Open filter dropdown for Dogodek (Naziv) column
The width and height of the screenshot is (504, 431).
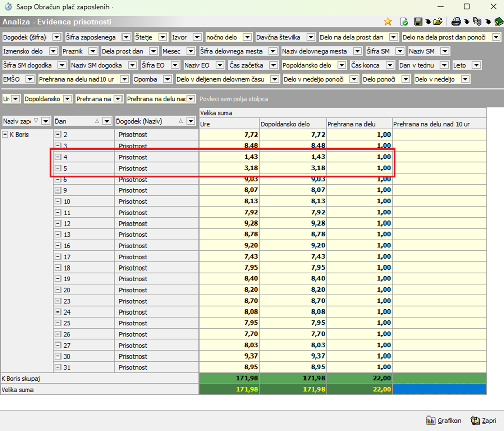click(191, 121)
